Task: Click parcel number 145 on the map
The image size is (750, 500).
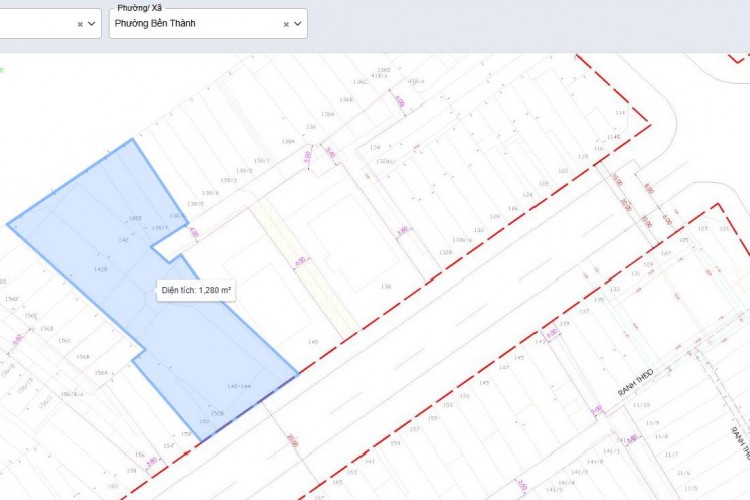Action: 518,357
